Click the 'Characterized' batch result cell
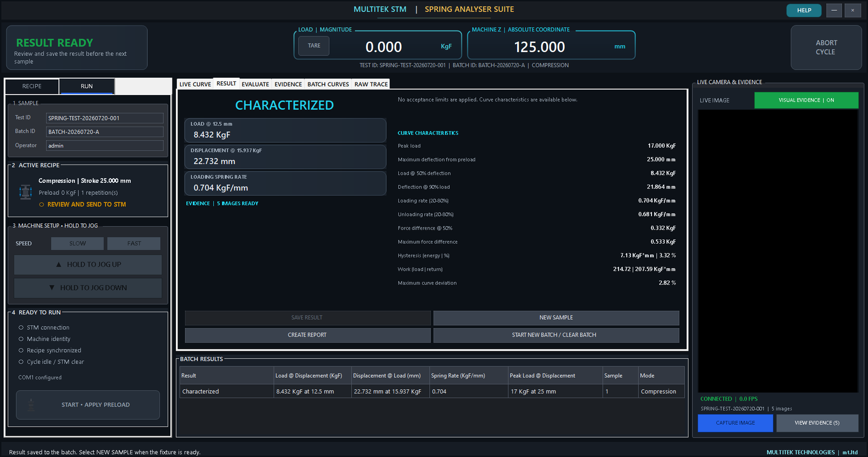Screen dimensions: 868x457 [x=227, y=391]
